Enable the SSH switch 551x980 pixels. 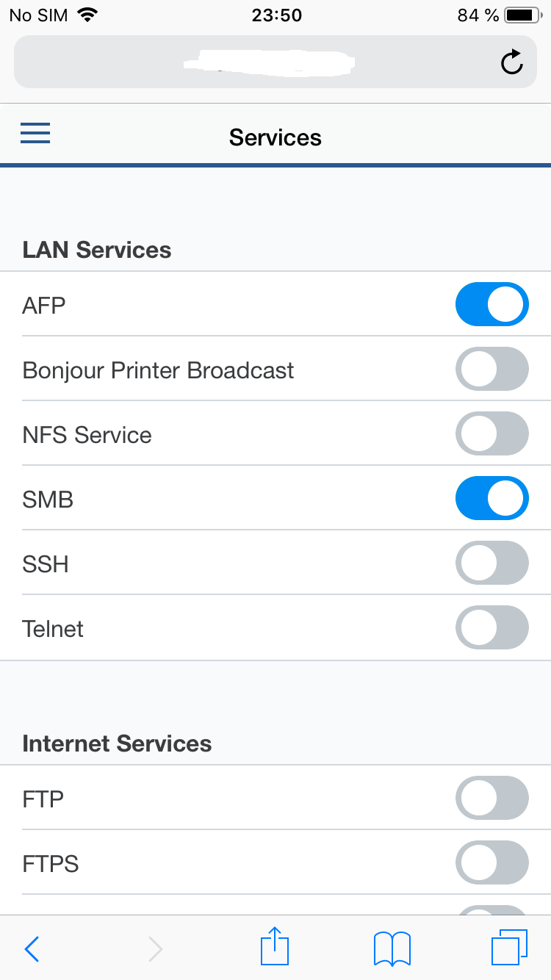coord(491,563)
